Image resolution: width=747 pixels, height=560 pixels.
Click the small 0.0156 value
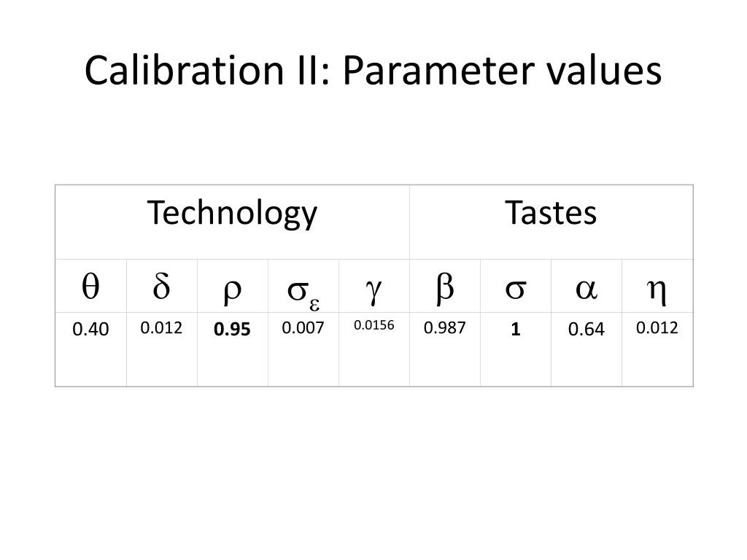pos(373,325)
